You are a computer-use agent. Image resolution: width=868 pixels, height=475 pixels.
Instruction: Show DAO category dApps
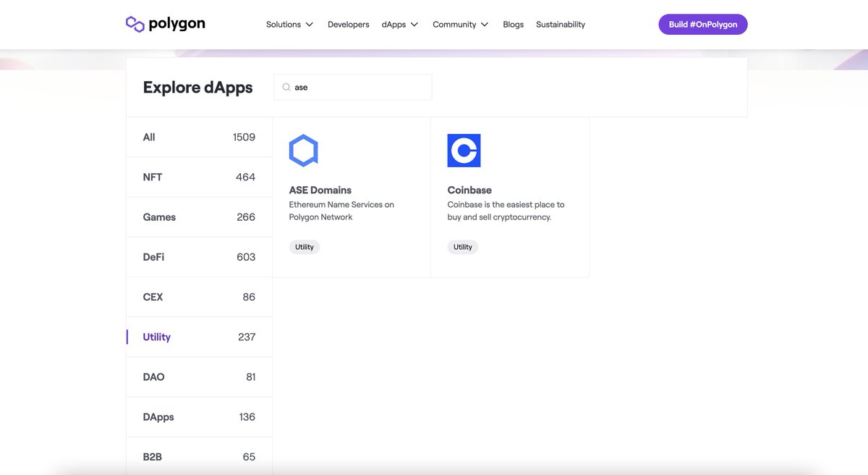199,377
